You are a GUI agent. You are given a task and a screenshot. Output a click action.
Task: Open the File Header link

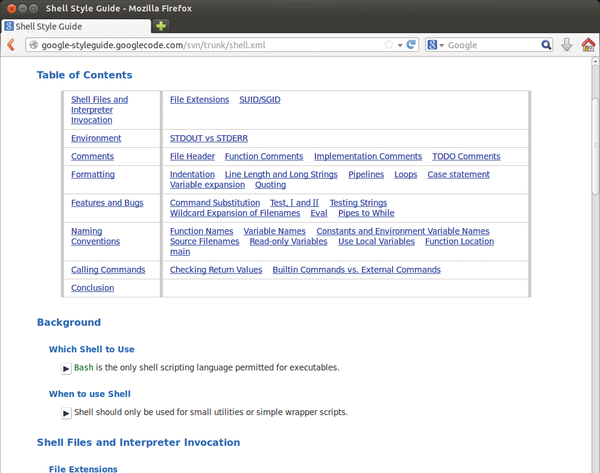[x=192, y=156]
